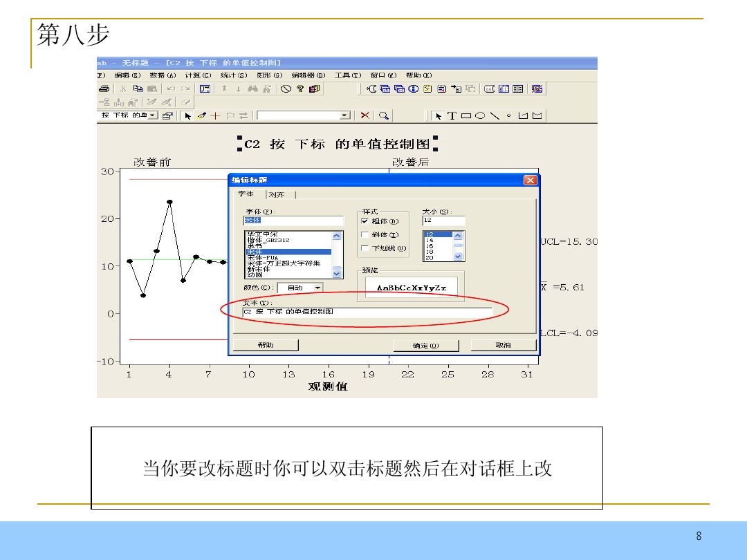
Task: Click the crosshair selection tool
Action: (215, 116)
